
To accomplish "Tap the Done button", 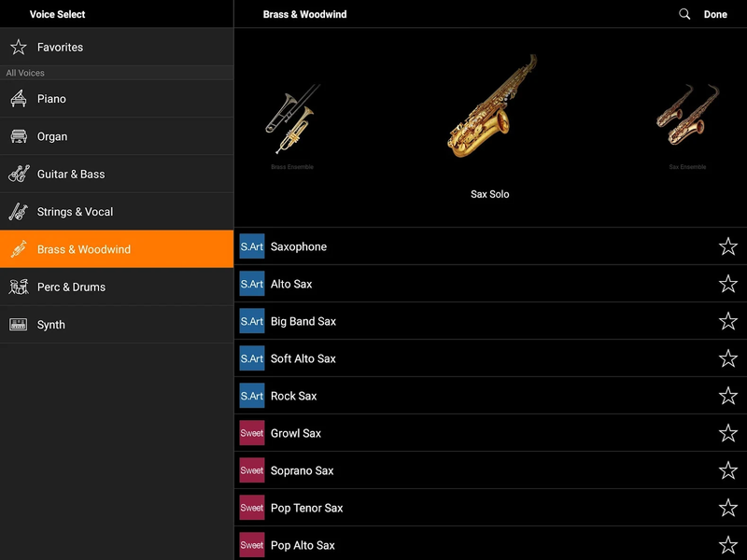I will [x=715, y=14].
